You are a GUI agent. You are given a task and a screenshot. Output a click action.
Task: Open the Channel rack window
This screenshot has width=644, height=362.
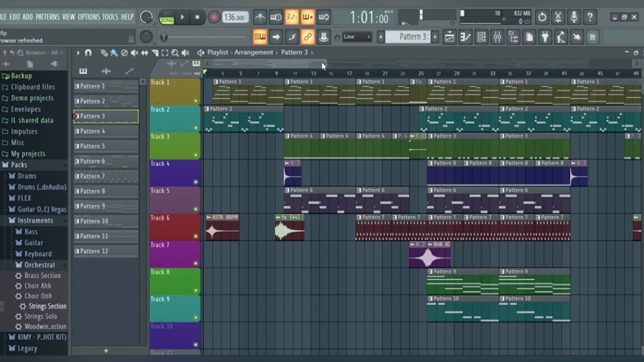pos(481,37)
